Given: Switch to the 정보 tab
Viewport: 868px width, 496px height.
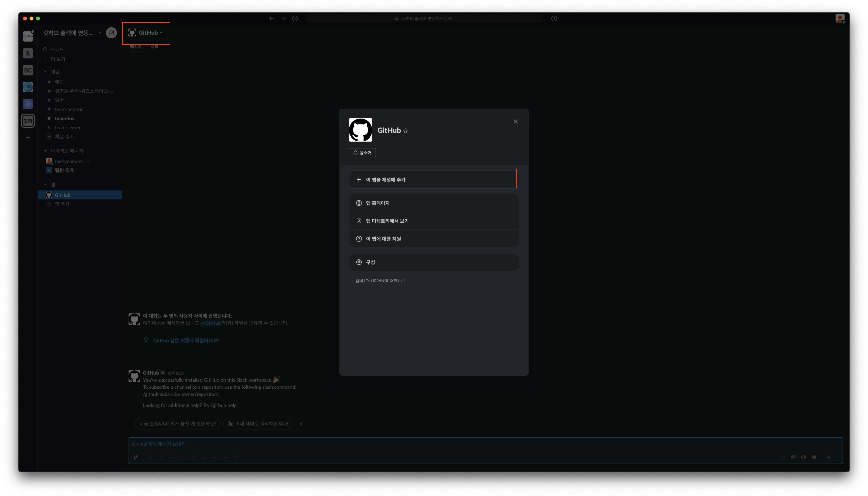Looking at the screenshot, I should point(154,47).
